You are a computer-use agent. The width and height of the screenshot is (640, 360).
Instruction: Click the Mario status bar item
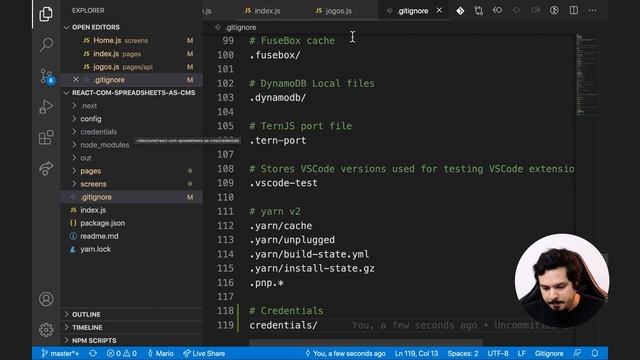pos(160,353)
